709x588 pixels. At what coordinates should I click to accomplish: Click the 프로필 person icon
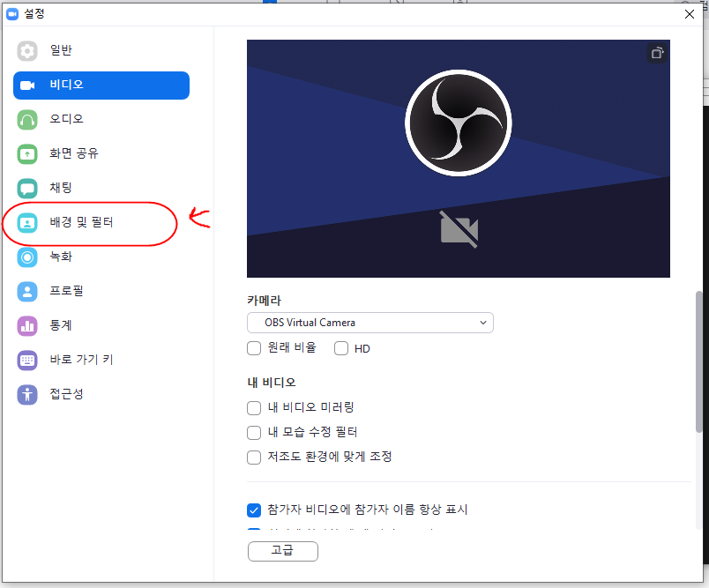click(x=27, y=292)
